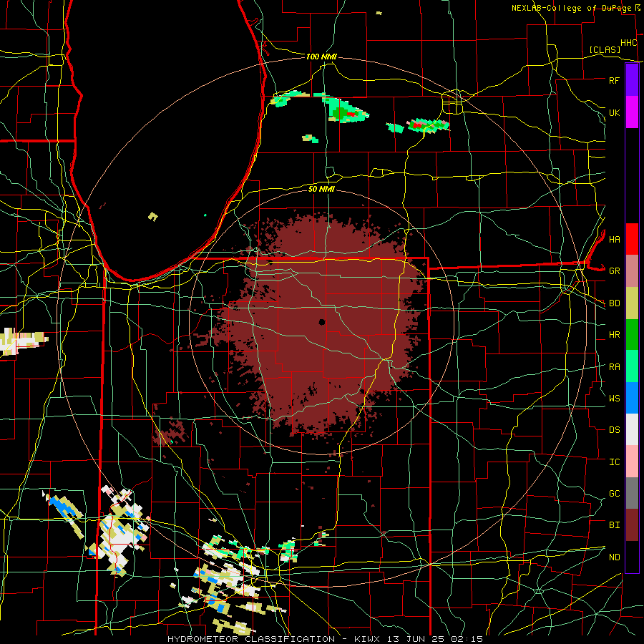Click the red heavy rain cell north
The height and width of the screenshot is (644, 644).
pos(352,114)
